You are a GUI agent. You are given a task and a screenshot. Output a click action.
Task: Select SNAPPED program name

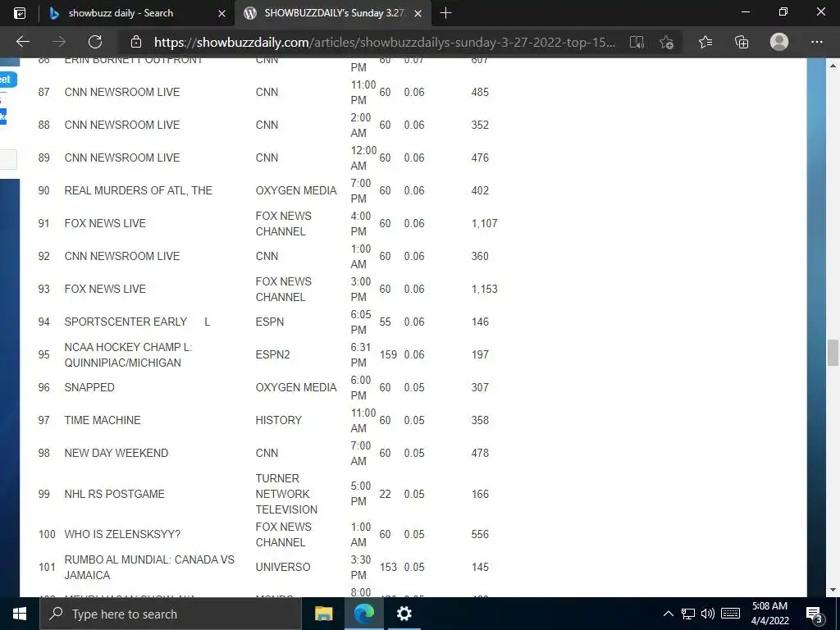click(x=89, y=387)
